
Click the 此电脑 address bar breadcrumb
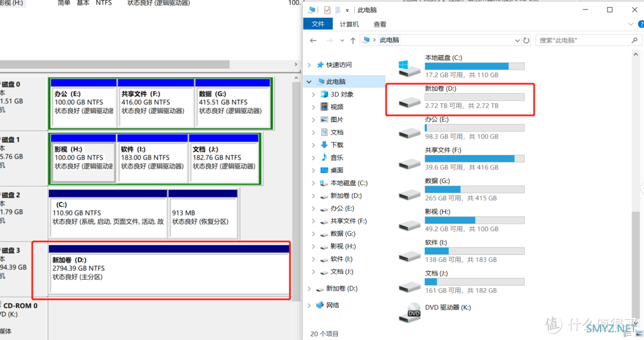pos(389,40)
